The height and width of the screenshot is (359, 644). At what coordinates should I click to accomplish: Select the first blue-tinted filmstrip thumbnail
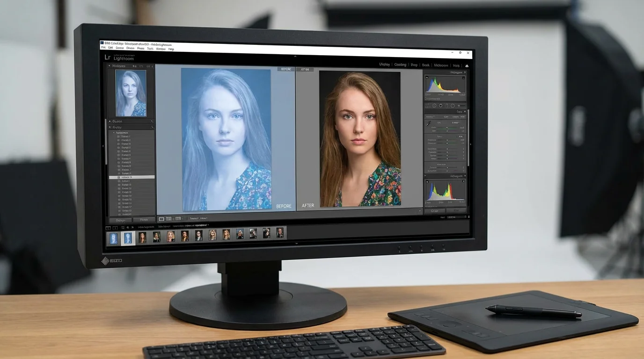[113, 238]
